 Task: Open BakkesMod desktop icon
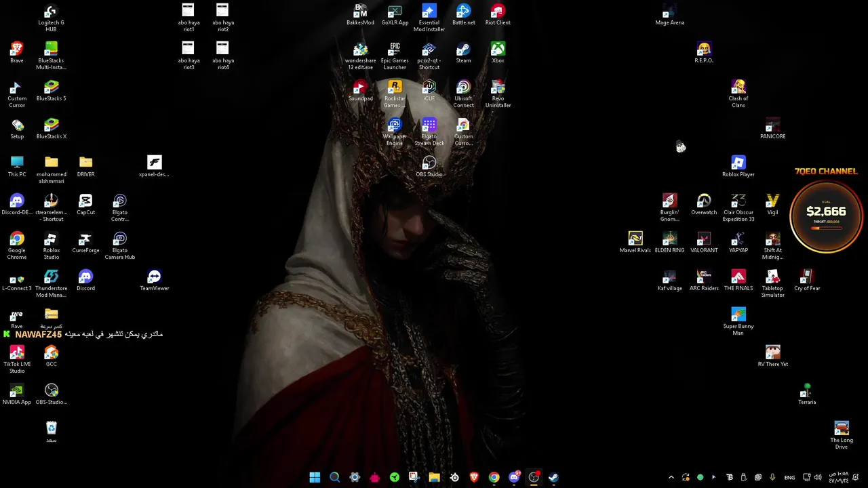coord(360,15)
